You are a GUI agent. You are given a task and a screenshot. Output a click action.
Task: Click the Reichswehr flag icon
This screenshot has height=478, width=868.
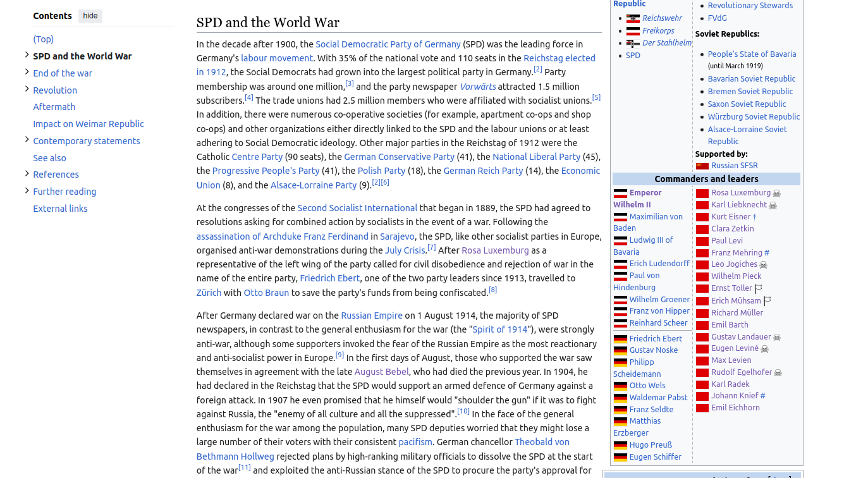633,19
